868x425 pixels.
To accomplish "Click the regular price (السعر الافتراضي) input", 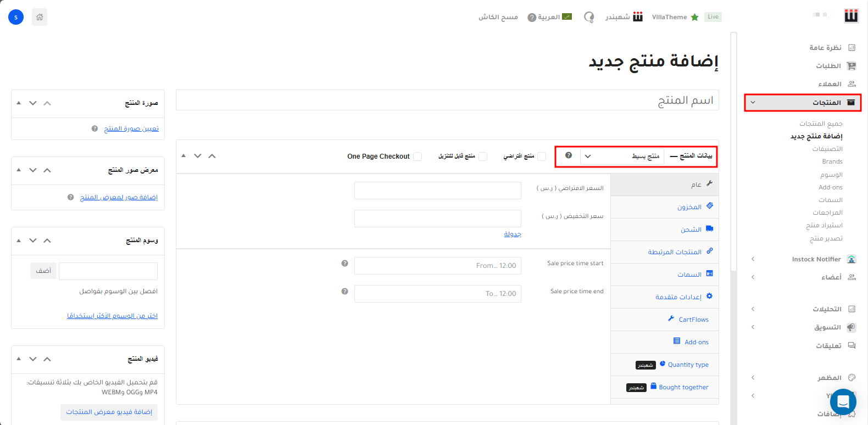I will 437,191.
